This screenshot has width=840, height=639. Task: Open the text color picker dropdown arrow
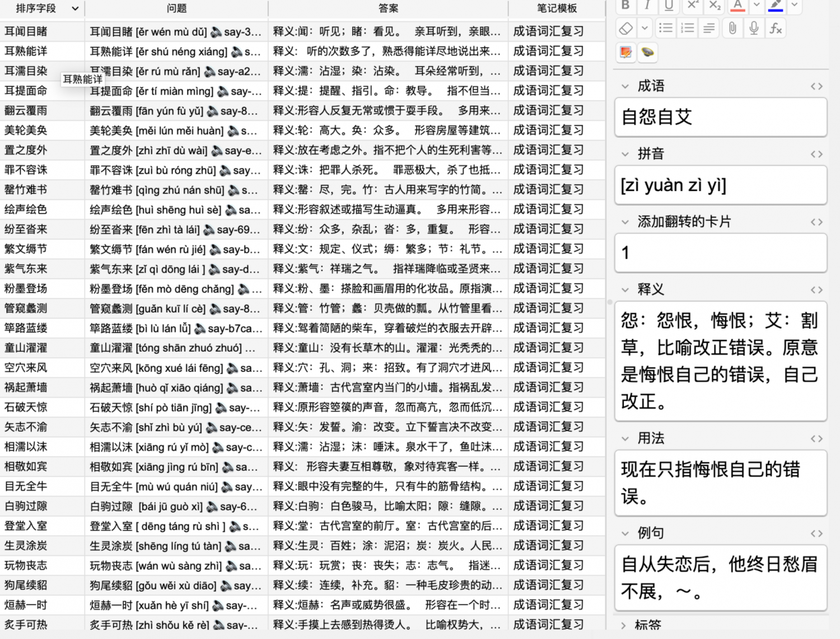coord(757,5)
